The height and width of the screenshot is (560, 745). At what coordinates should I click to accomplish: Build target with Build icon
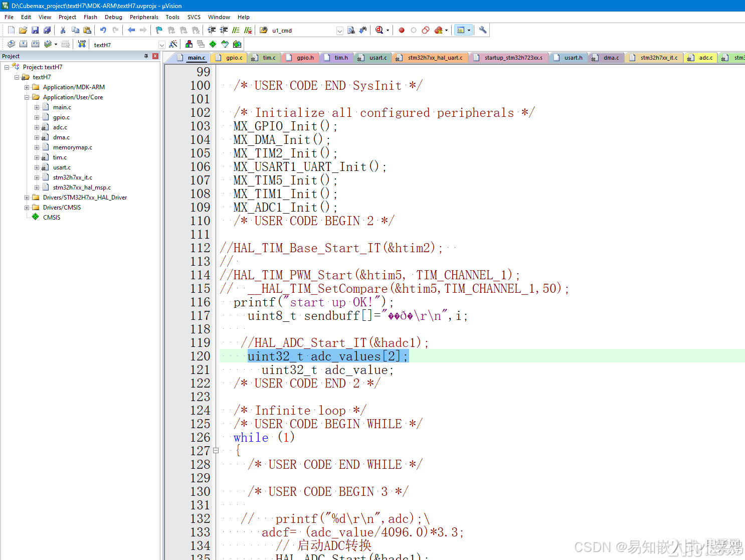tap(23, 44)
